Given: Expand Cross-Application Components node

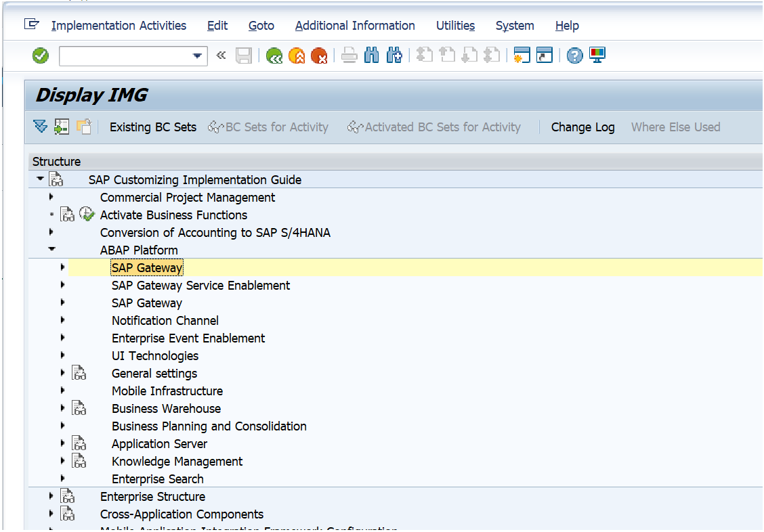Looking at the screenshot, I should [x=51, y=514].
